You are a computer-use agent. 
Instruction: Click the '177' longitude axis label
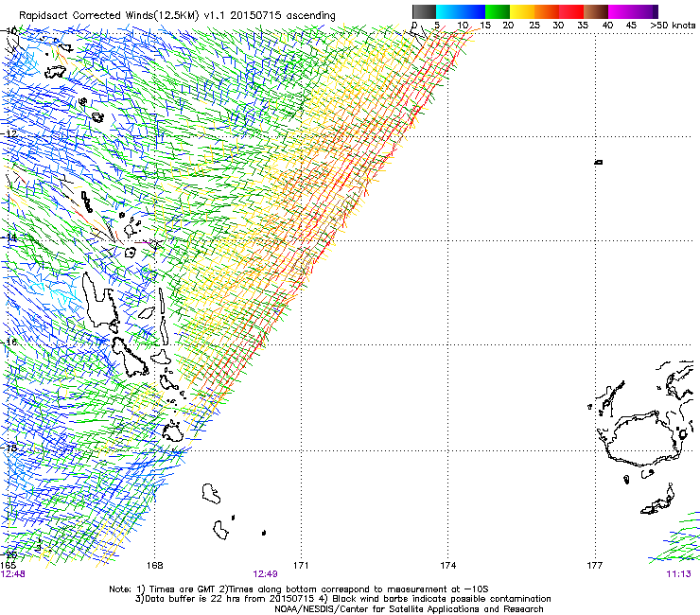[595, 566]
